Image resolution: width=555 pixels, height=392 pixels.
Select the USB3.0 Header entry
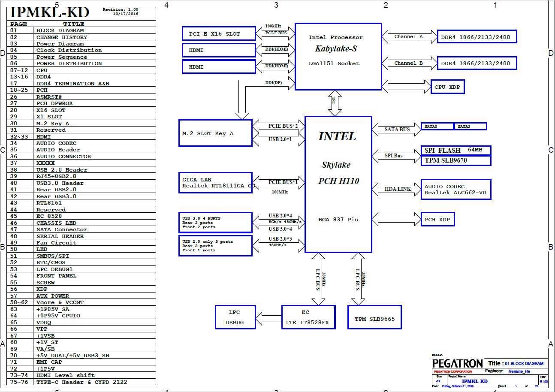[x=81, y=183]
